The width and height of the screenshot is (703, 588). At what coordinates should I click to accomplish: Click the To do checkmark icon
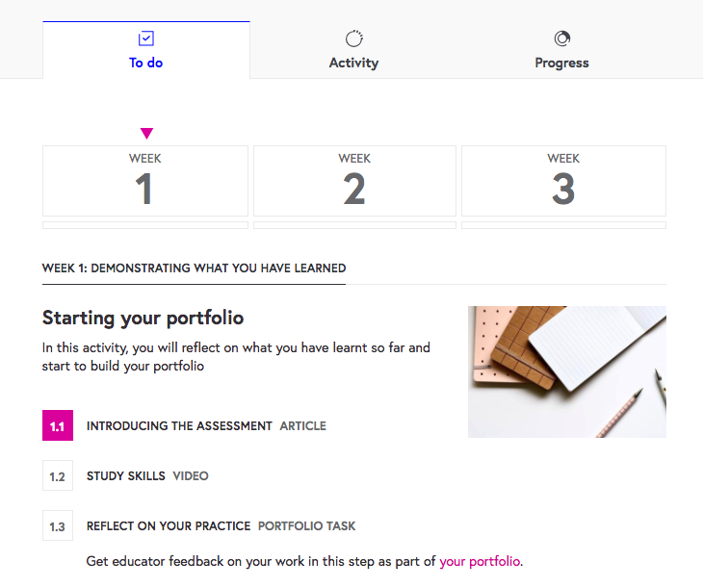[x=146, y=38]
